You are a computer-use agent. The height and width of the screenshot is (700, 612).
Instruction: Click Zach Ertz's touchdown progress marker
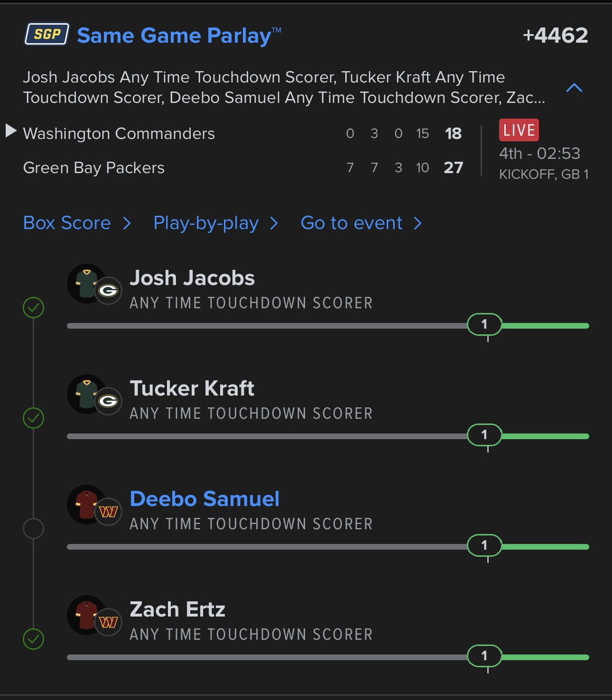click(x=484, y=656)
